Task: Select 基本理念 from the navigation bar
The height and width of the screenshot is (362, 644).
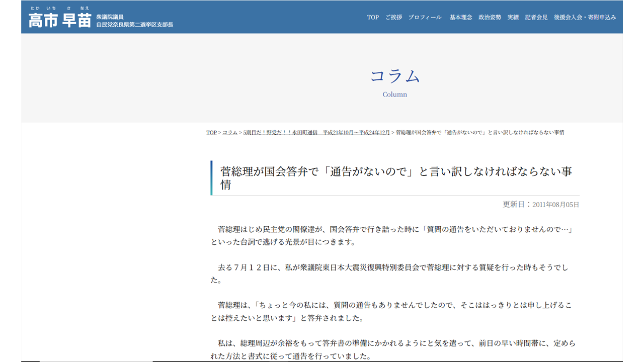Action: point(461,17)
